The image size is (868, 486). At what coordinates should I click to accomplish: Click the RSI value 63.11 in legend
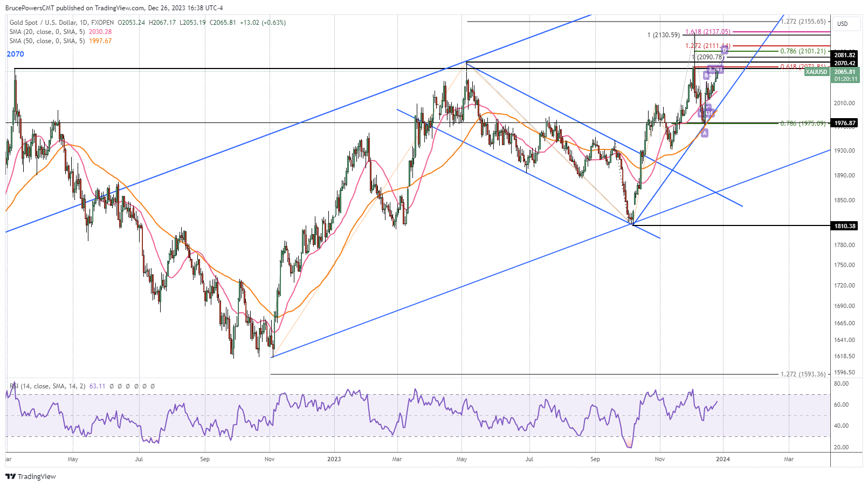click(x=98, y=386)
